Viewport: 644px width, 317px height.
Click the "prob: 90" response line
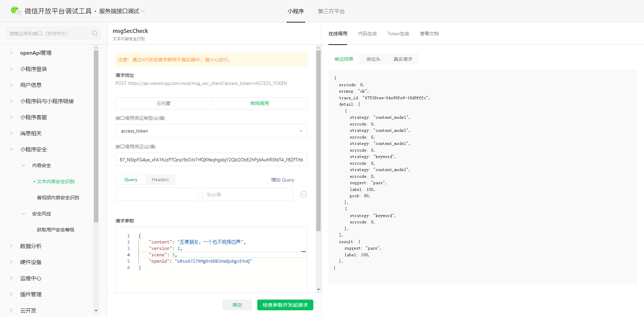coord(360,196)
